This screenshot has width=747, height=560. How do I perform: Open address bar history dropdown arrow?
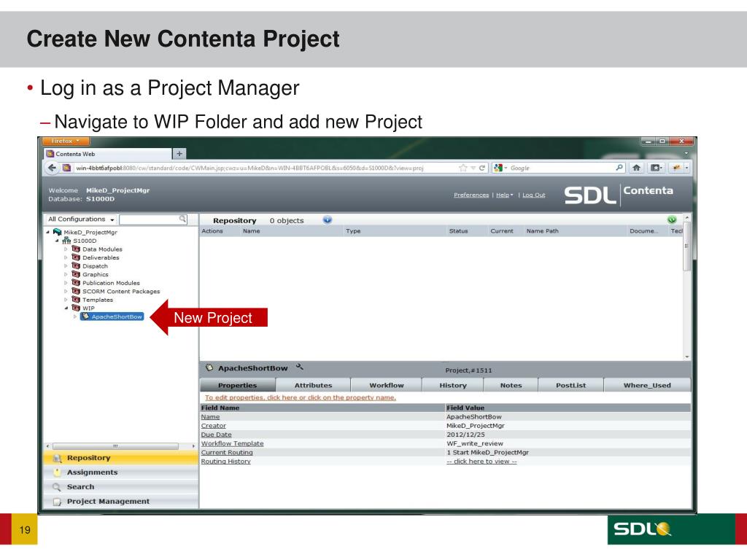pyautogui.click(x=473, y=168)
